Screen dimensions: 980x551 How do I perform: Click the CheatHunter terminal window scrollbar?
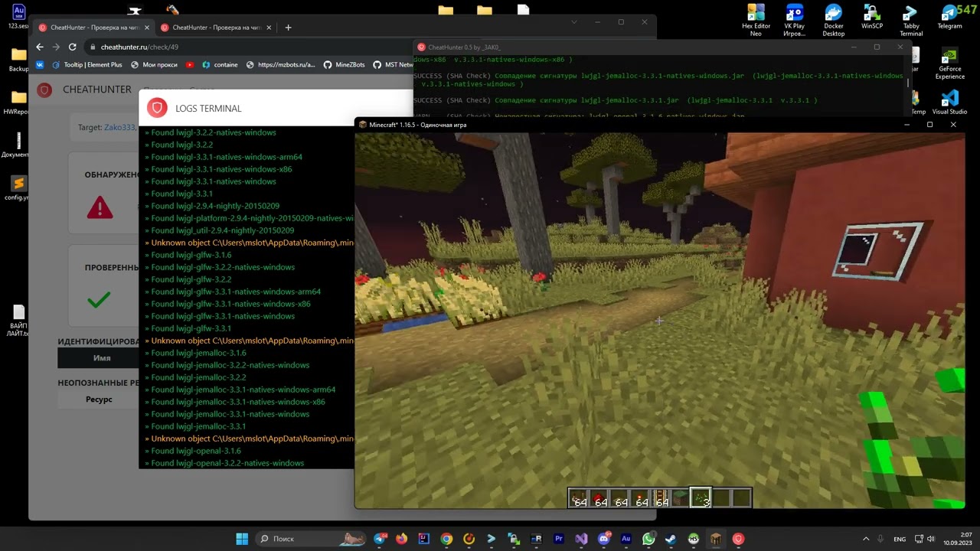pyautogui.click(x=908, y=84)
